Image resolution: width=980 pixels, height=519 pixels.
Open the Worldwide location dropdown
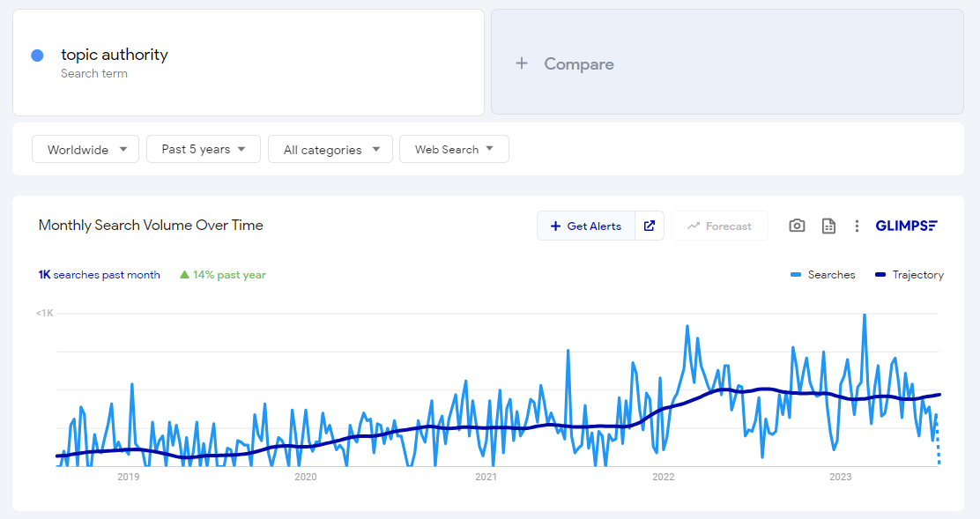(85, 149)
